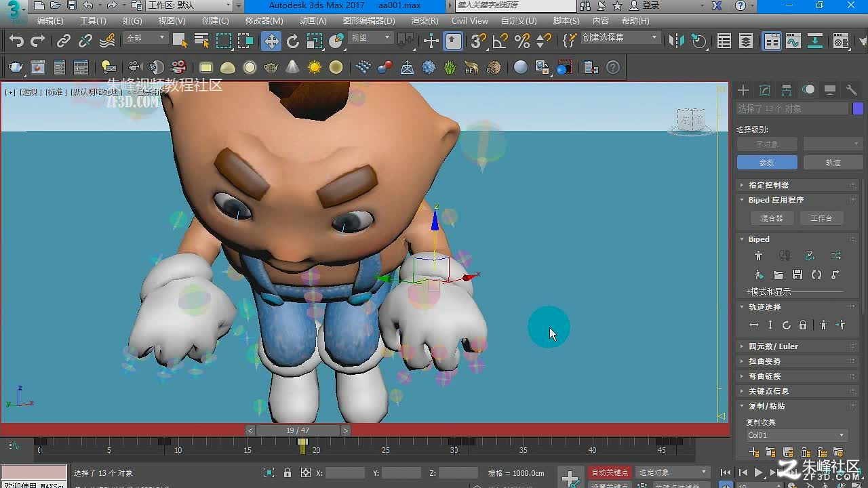Viewport: 868px width, 488px height.
Task: Activate the Select and Rotate tool
Action: point(293,41)
